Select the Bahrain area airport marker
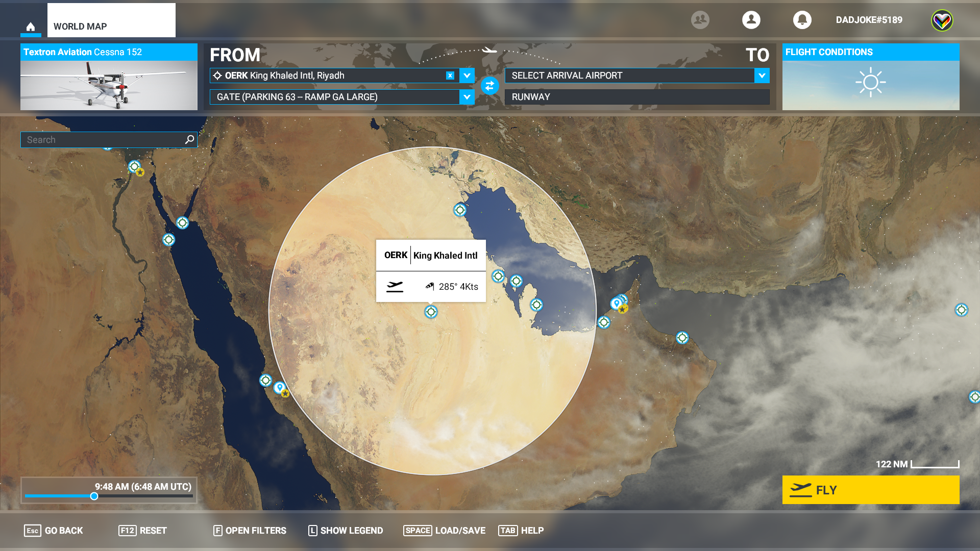Image resolution: width=980 pixels, height=551 pixels. coord(516,281)
